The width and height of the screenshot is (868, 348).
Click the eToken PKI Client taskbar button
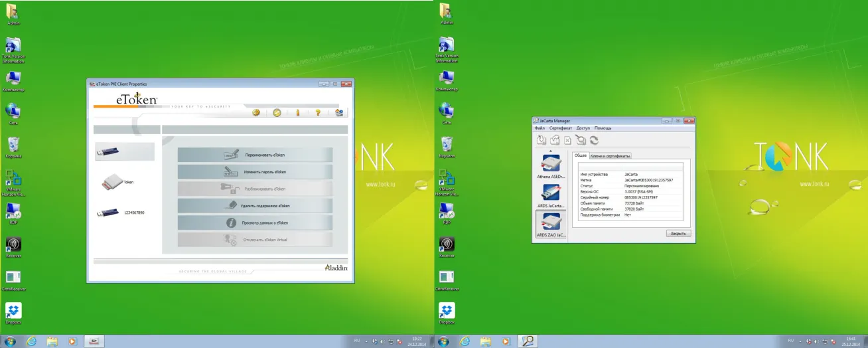pyautogui.click(x=94, y=341)
